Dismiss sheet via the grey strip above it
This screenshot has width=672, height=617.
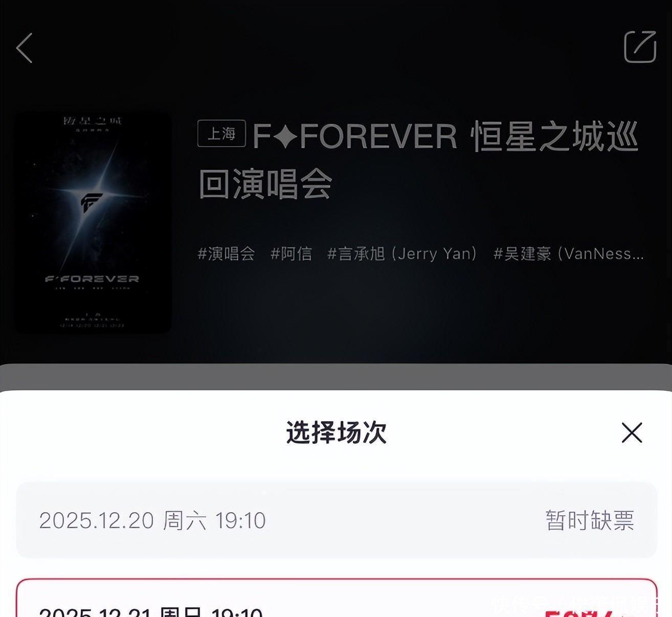(336, 377)
